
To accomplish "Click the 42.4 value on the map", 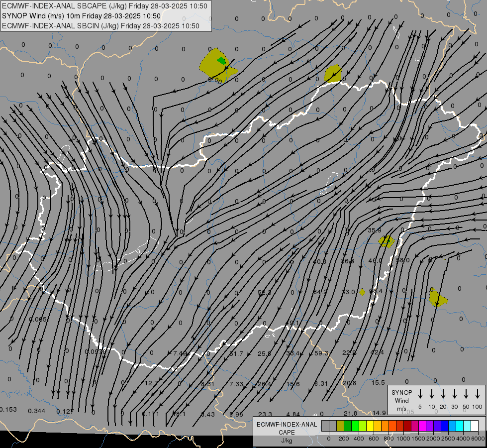I will coord(377,352).
